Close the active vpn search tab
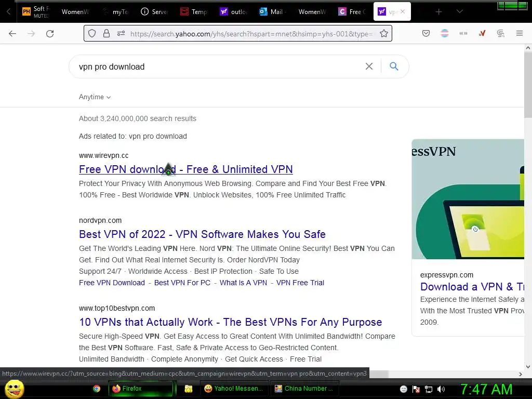 pyautogui.click(x=403, y=11)
